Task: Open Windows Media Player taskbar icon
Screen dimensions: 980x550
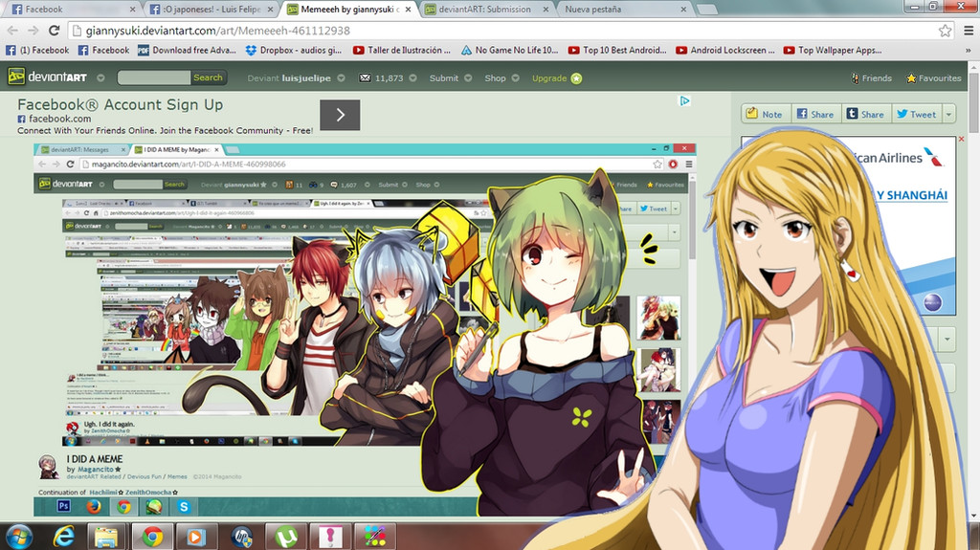Action: tap(196, 537)
